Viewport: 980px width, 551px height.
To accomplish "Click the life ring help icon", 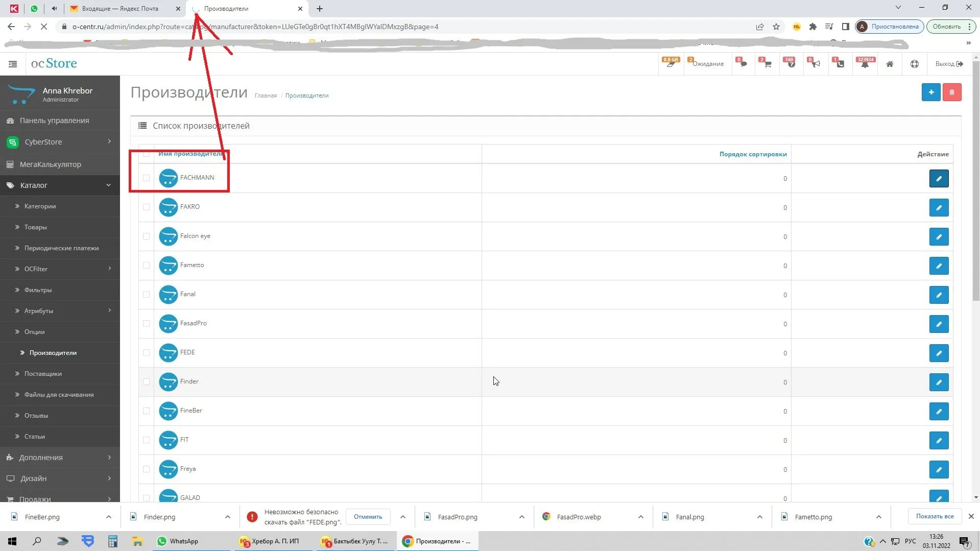I will [914, 64].
